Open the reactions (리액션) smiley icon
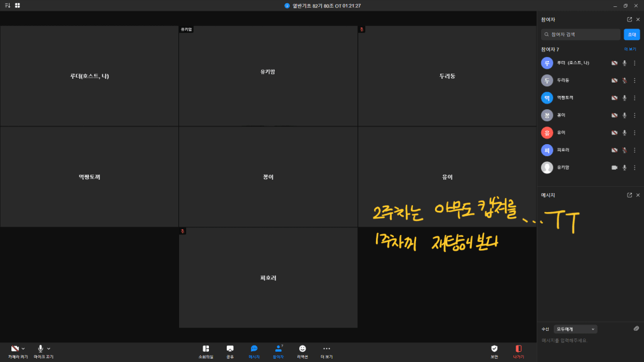Viewport: 644px width, 362px height. click(302, 349)
